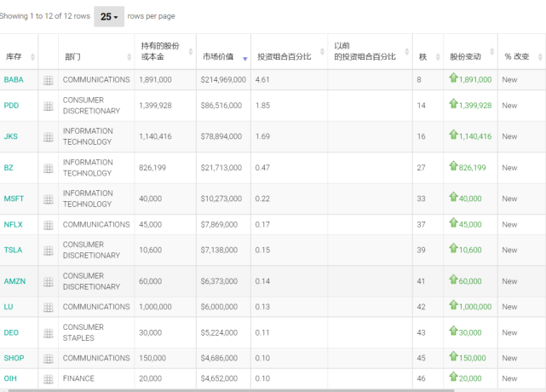Screen dimensions: 546x392
Task: Click the green up arrow in the NFLX row
Action: click(453, 224)
